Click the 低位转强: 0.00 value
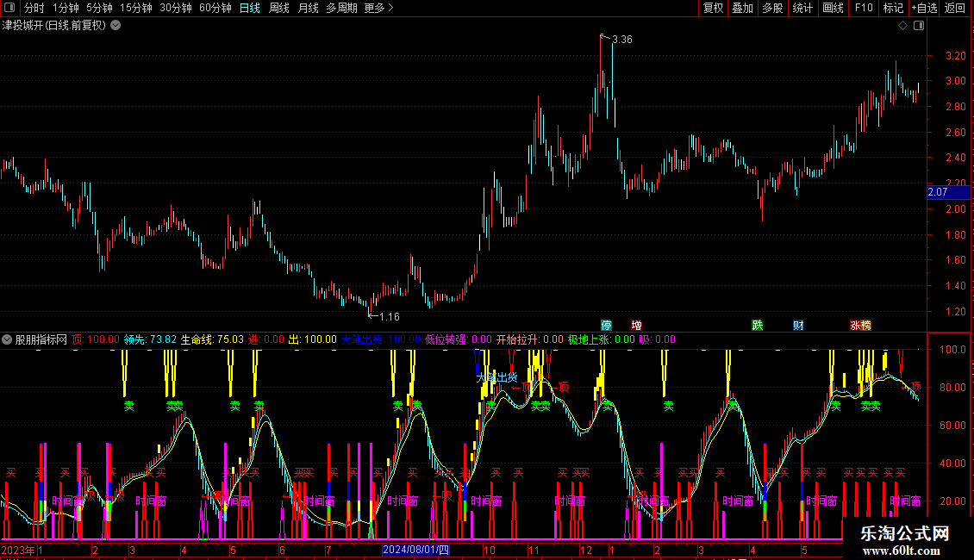The width and height of the screenshot is (974, 560). pos(459,339)
